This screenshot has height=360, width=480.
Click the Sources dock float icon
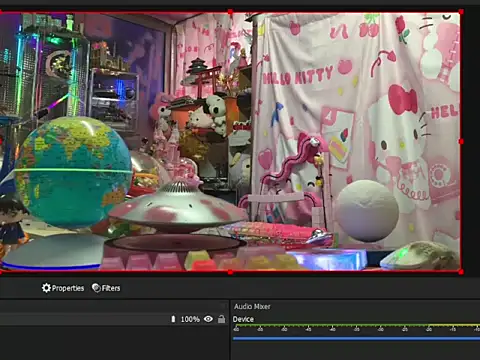(224, 306)
